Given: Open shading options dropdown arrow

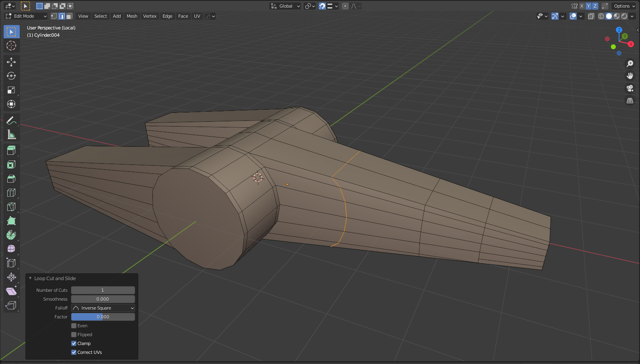Looking at the screenshot, I should point(632,16).
